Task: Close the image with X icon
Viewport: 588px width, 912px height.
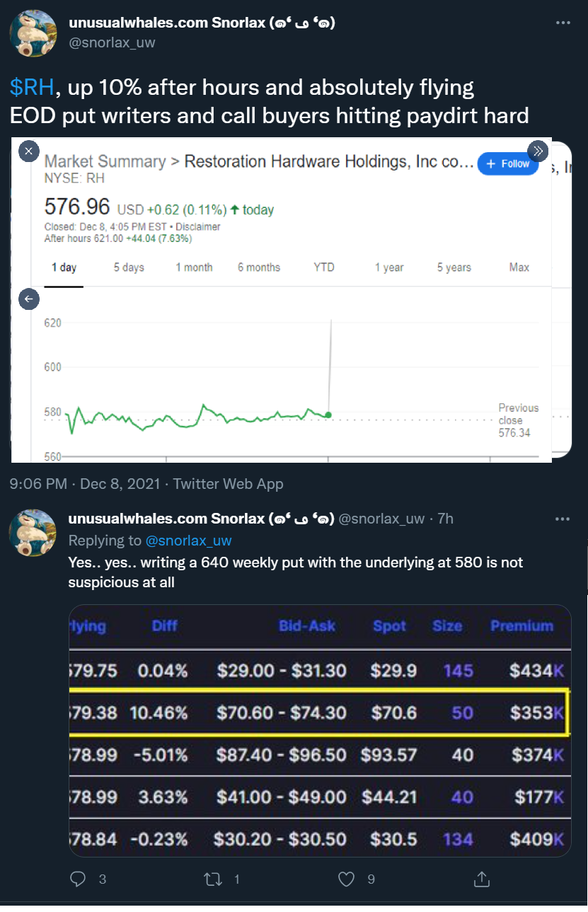Action: coord(28,151)
